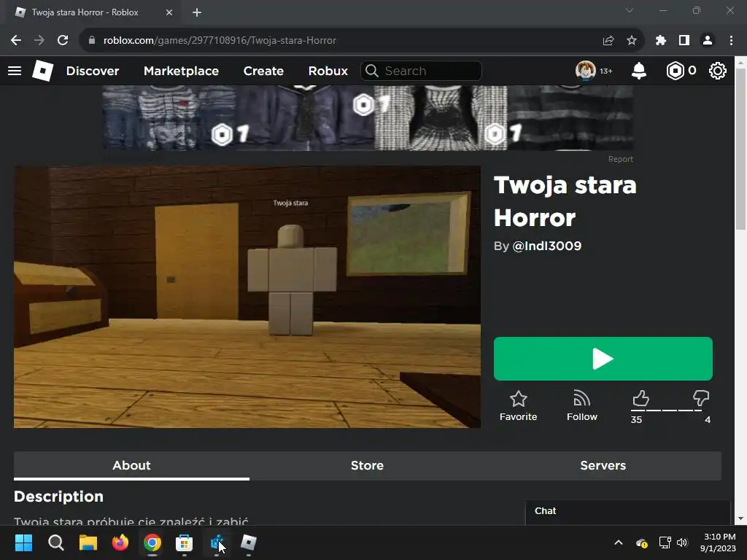
Task: Follow this experience
Action: [x=581, y=405]
